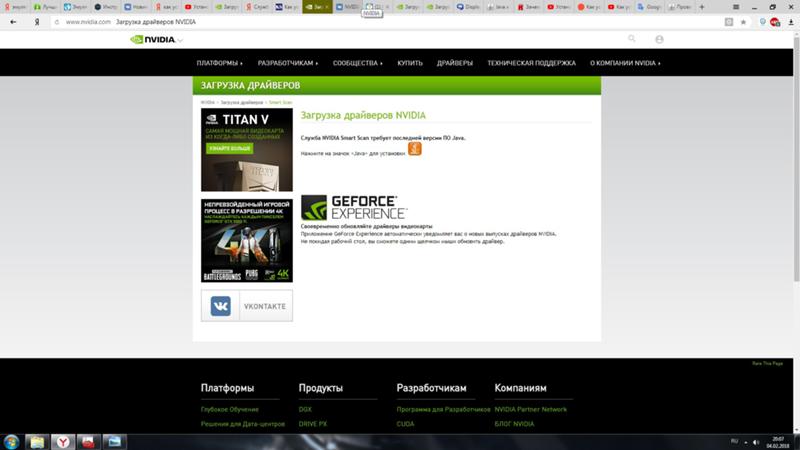
Task: Expand СООБЩЕСТВА navigation menu
Action: (358, 63)
